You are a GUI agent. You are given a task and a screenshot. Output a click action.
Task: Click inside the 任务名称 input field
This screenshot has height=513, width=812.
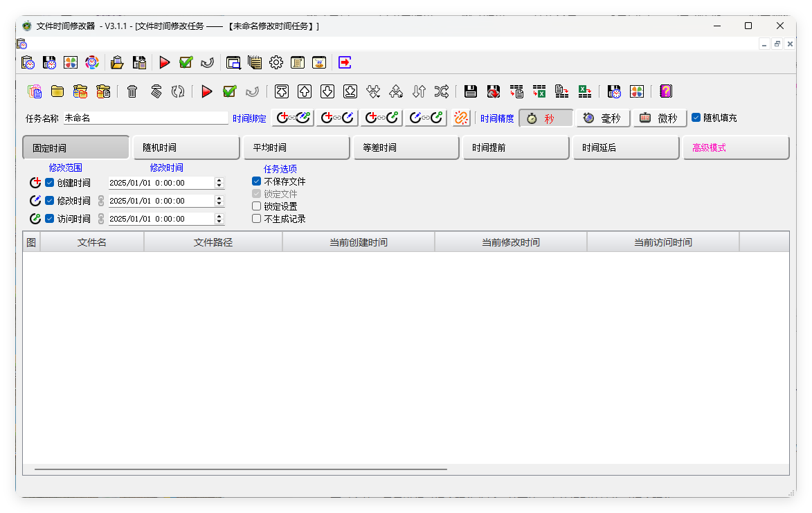click(x=145, y=118)
